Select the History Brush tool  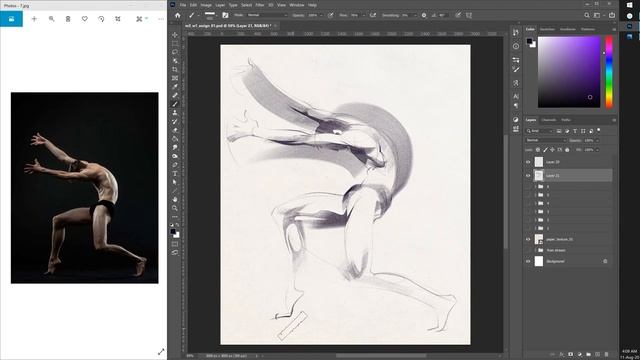[x=175, y=122]
